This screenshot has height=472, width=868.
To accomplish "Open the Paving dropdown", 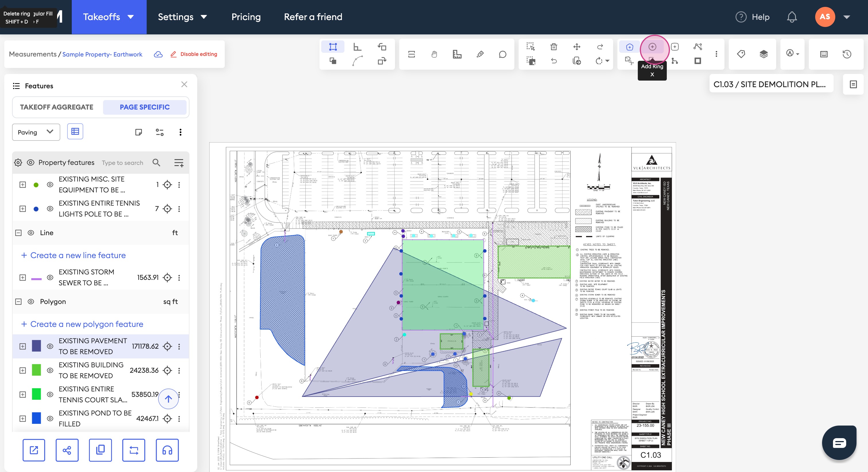I will point(36,132).
